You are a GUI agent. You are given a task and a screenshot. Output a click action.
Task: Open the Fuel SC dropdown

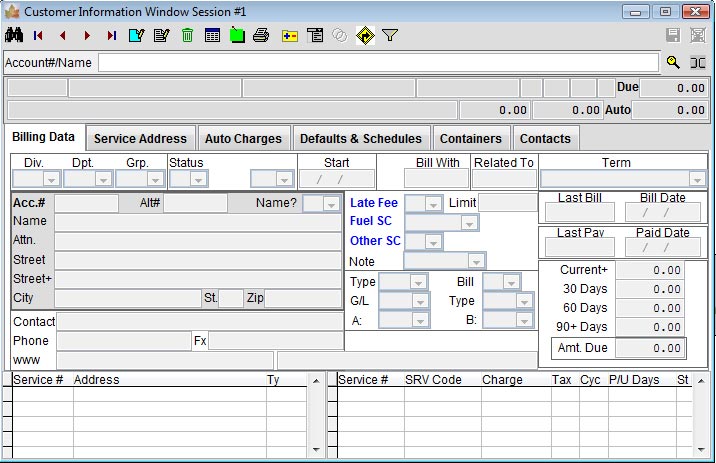[x=468, y=223]
